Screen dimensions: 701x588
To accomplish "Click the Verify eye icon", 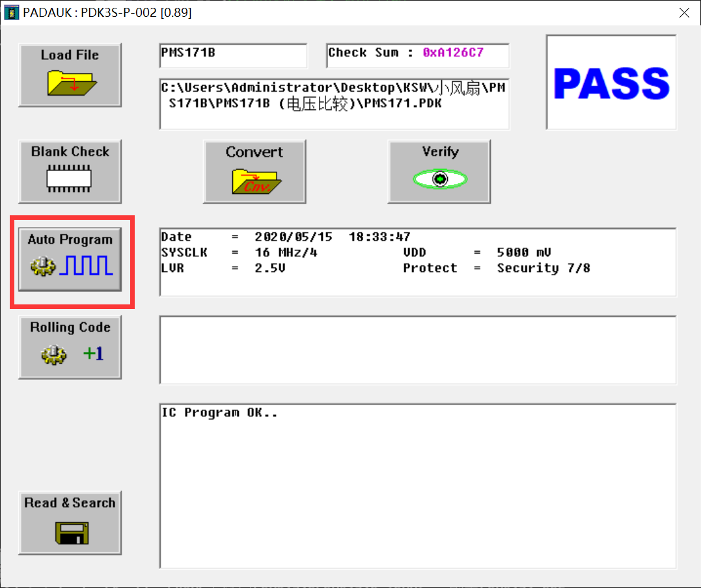I will [x=440, y=179].
